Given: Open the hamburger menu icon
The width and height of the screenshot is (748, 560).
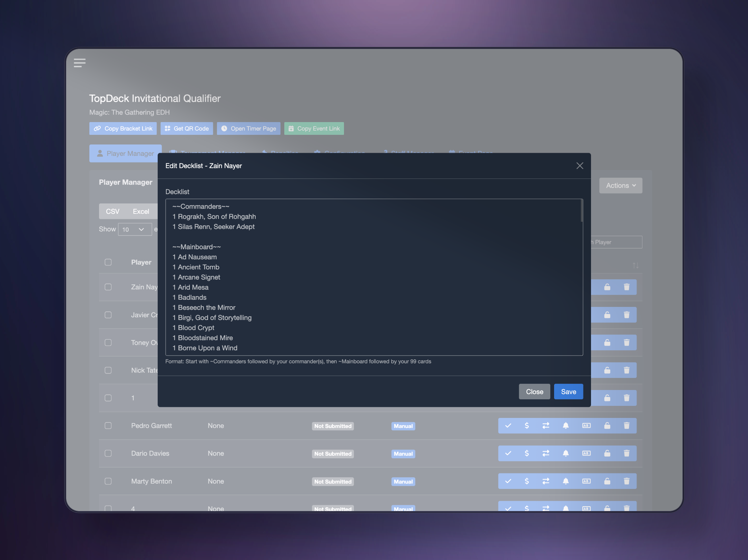Looking at the screenshot, I should pos(80,63).
